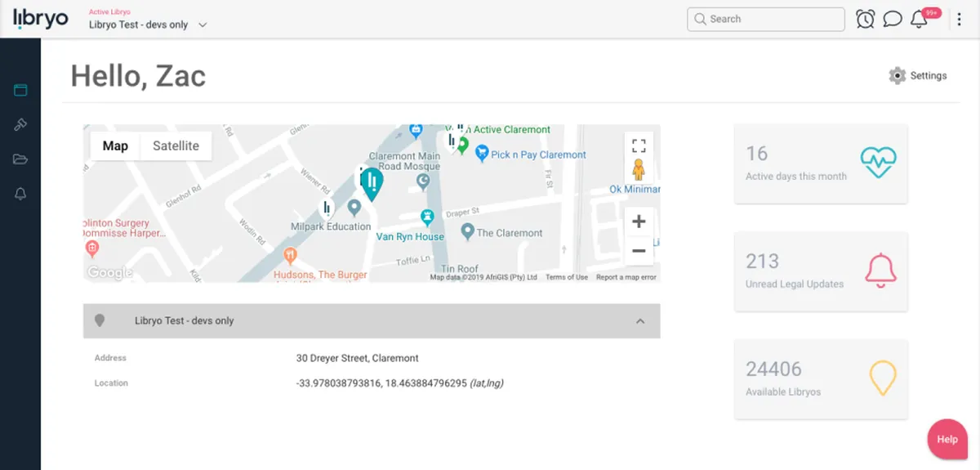Click the latitude longitude coordinates text
This screenshot has height=470, width=980.
(399, 383)
